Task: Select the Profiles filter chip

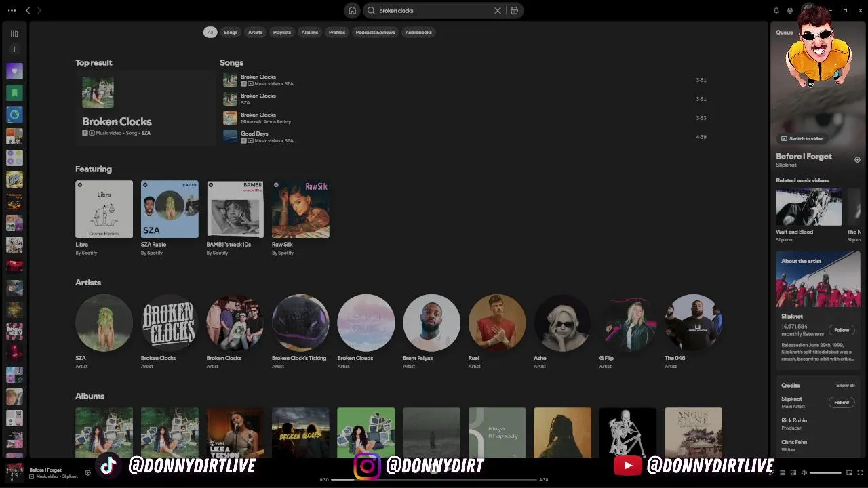Action: [x=337, y=32]
